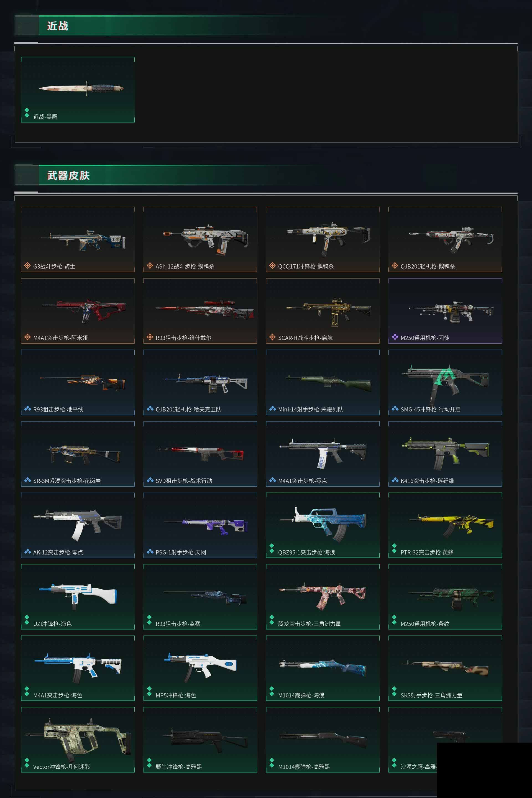
Task: Select the QBZ95-1突击步枪-海浪 skin
Action: (x=323, y=525)
